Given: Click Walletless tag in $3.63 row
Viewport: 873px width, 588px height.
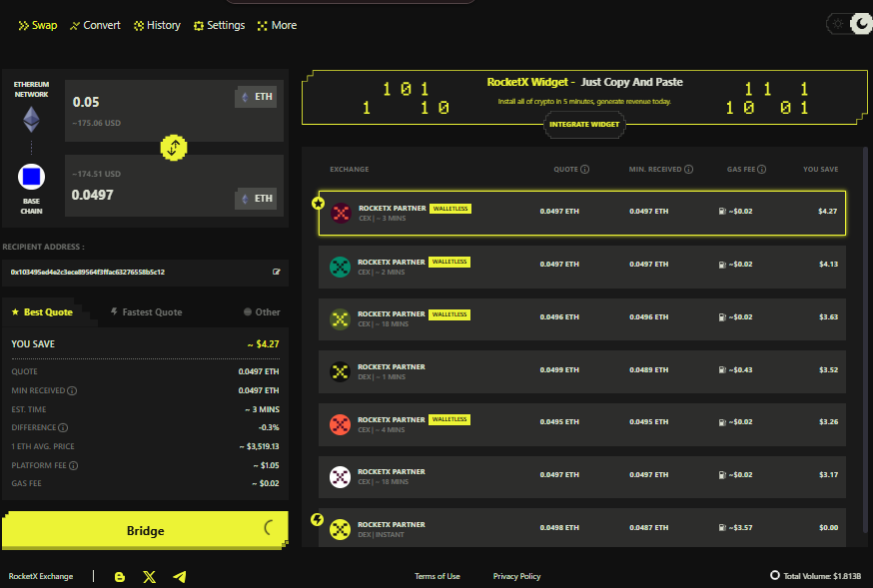Looking at the screenshot, I should click(449, 314).
